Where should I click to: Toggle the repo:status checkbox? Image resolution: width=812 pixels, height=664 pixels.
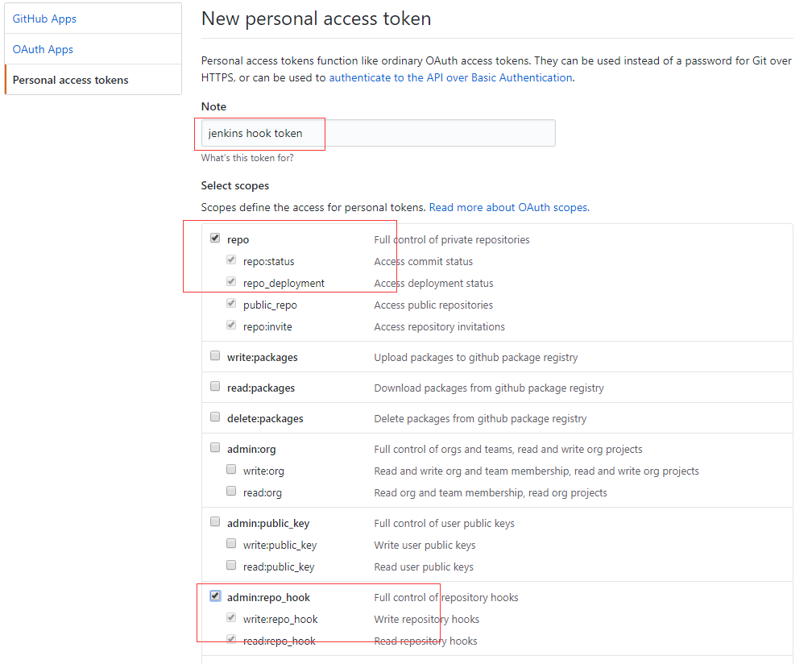231,260
